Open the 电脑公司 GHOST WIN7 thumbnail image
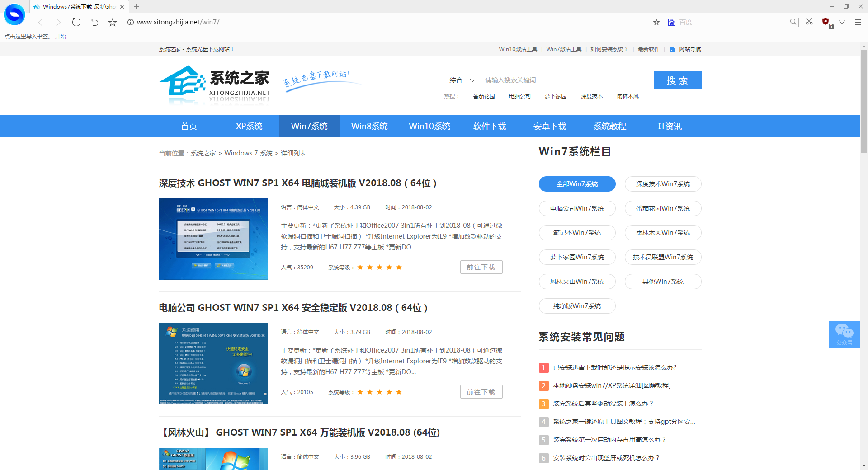The height and width of the screenshot is (470, 868). click(x=213, y=364)
